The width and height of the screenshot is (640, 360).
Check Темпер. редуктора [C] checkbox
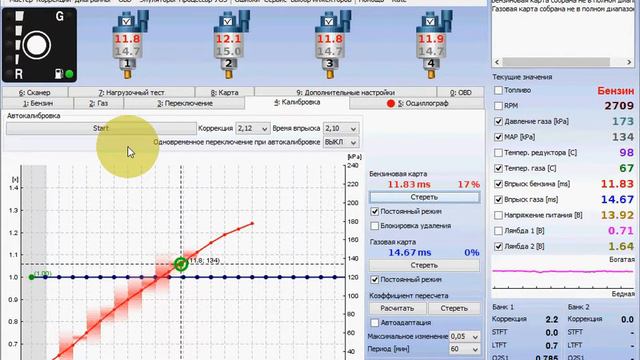point(498,153)
